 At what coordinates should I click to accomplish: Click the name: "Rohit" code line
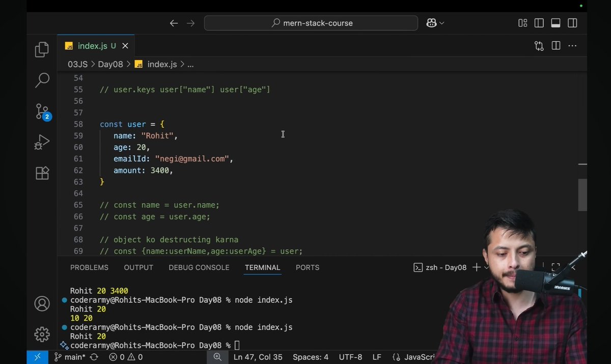[x=146, y=136]
